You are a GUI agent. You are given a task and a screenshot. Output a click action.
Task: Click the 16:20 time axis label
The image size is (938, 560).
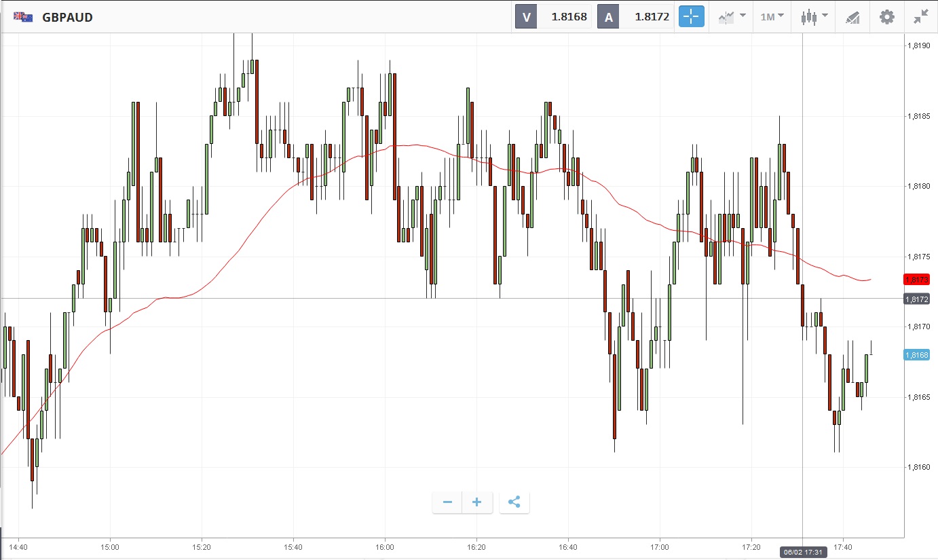coord(476,546)
